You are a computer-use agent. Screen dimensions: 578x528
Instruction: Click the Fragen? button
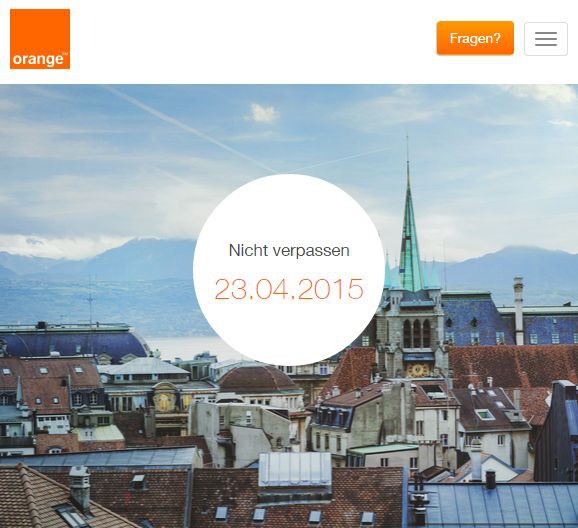pyautogui.click(x=475, y=38)
